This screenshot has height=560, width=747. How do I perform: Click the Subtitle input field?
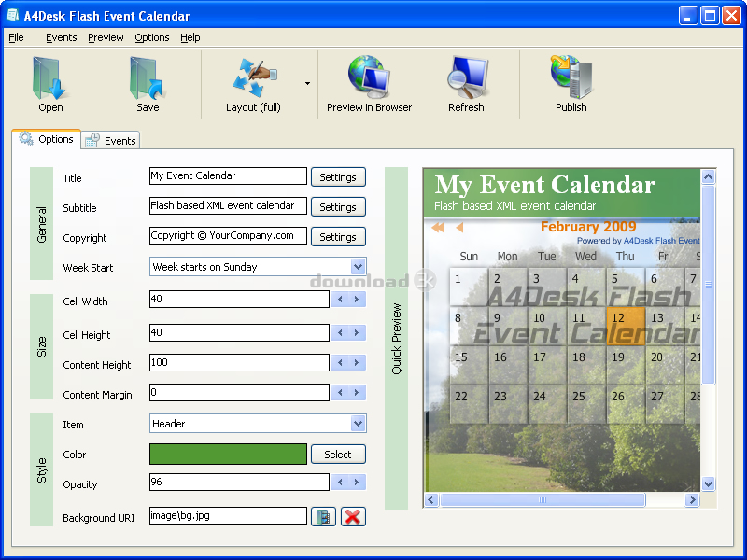[228, 205]
